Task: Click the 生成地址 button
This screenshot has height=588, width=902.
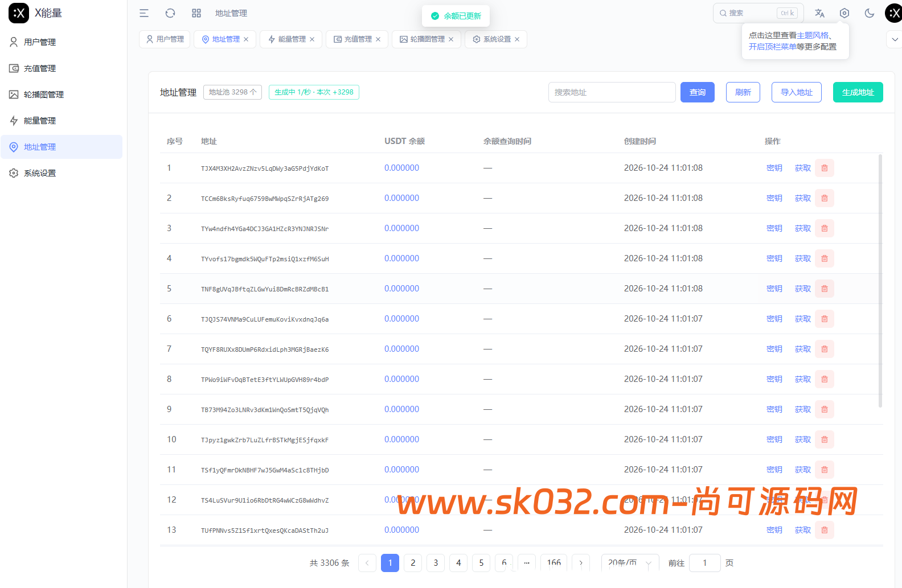Action: click(858, 92)
